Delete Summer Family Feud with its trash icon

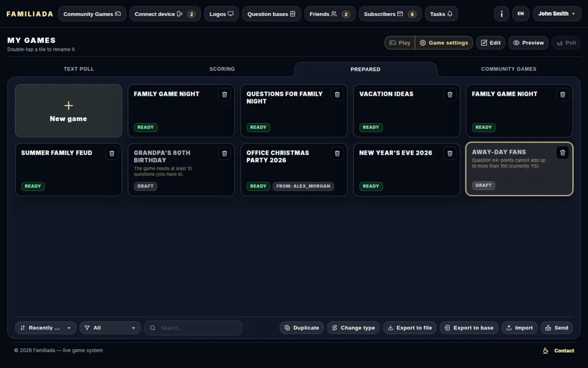[x=112, y=154]
